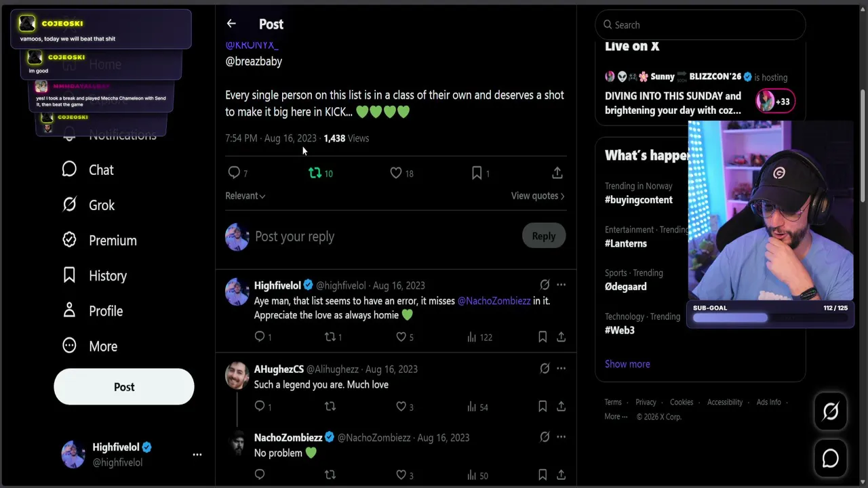This screenshot has width=868, height=488.
Task: Click the @NachoZombiezz mention link
Action: pos(494,301)
